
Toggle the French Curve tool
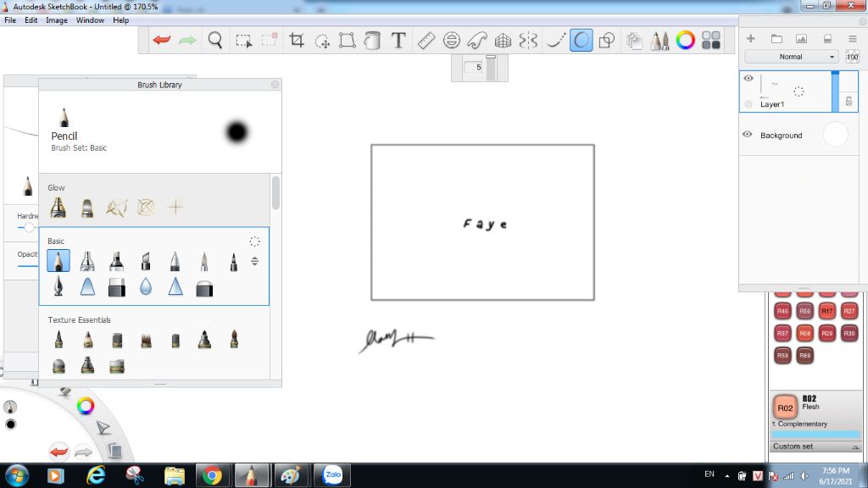point(477,40)
